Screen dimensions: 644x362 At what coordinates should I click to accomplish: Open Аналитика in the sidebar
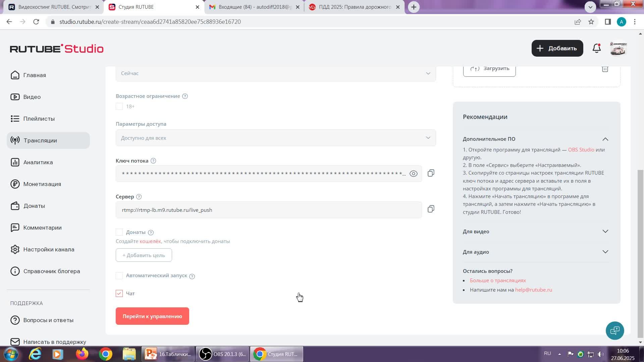pos(38,162)
